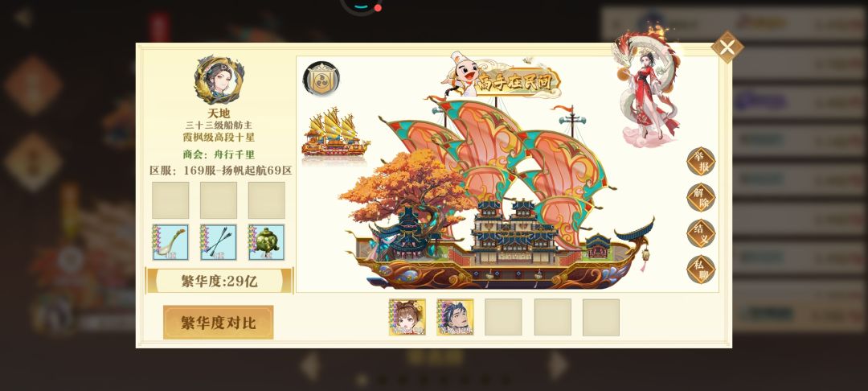Image resolution: width=868 pixels, height=391 pixels.
Task: Open the spoon treasure item icon
Action: [x=170, y=242]
